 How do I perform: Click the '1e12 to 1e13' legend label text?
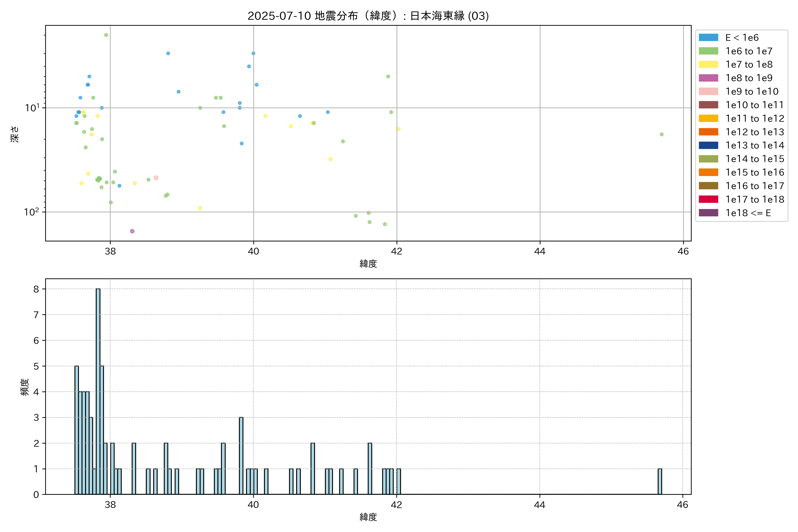click(x=755, y=132)
